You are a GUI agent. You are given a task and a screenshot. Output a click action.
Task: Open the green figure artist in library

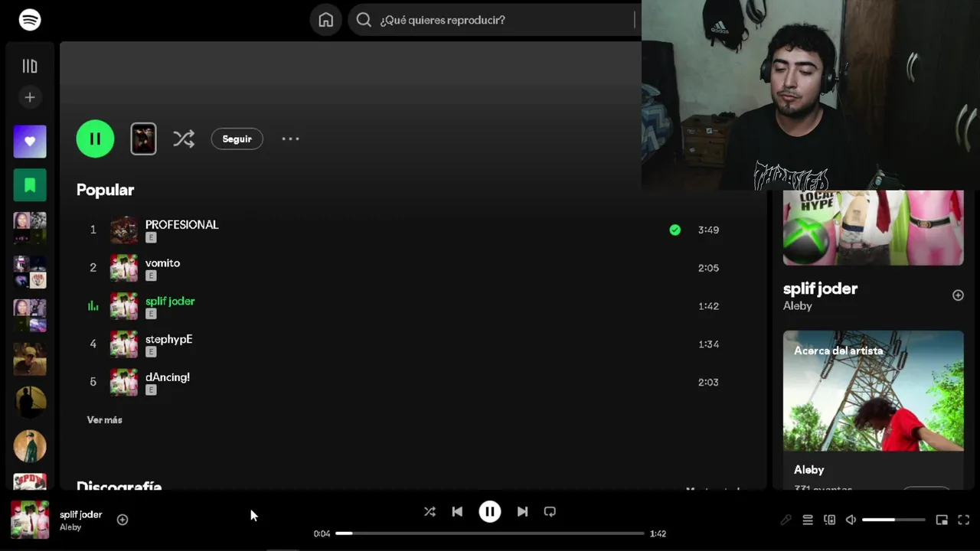(x=30, y=446)
